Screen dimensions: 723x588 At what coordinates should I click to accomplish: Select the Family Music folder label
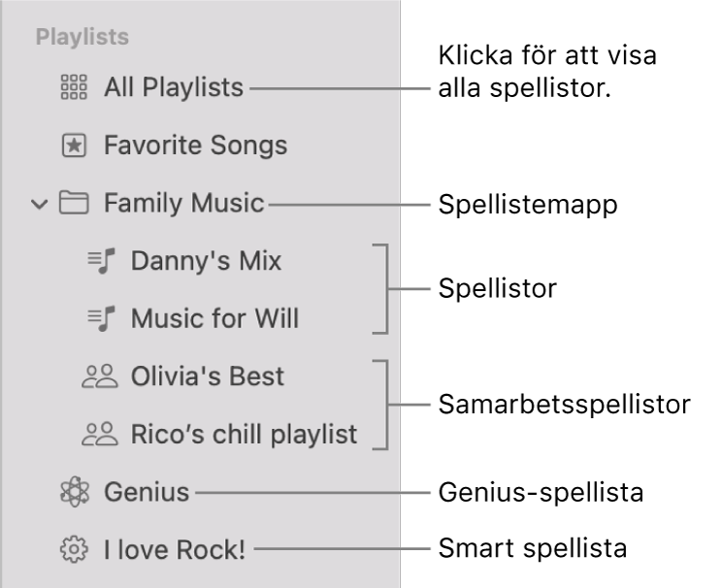click(183, 204)
